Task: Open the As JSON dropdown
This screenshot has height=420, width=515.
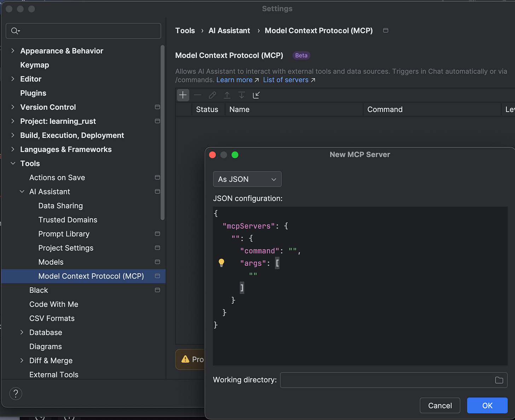Action: (x=247, y=179)
